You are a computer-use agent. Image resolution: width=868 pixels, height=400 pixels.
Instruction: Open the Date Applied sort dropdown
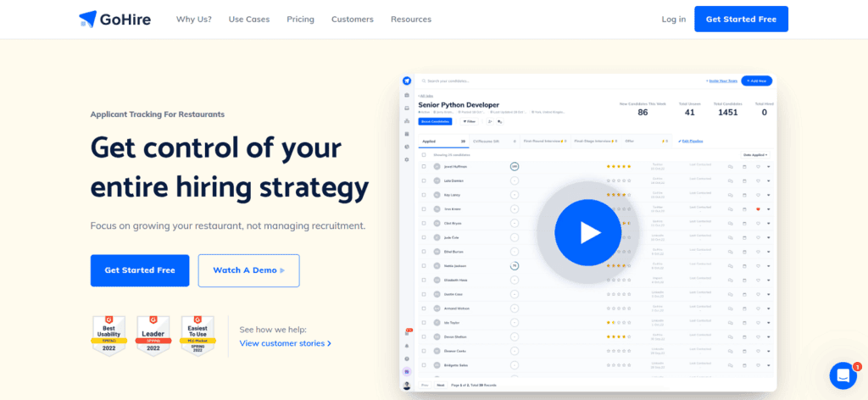click(x=755, y=155)
